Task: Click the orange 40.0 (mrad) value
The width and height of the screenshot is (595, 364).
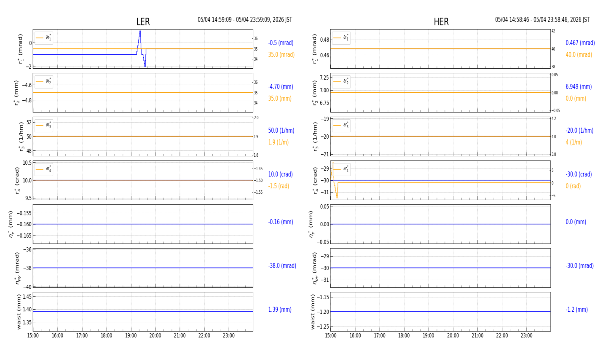Action: click(x=579, y=55)
